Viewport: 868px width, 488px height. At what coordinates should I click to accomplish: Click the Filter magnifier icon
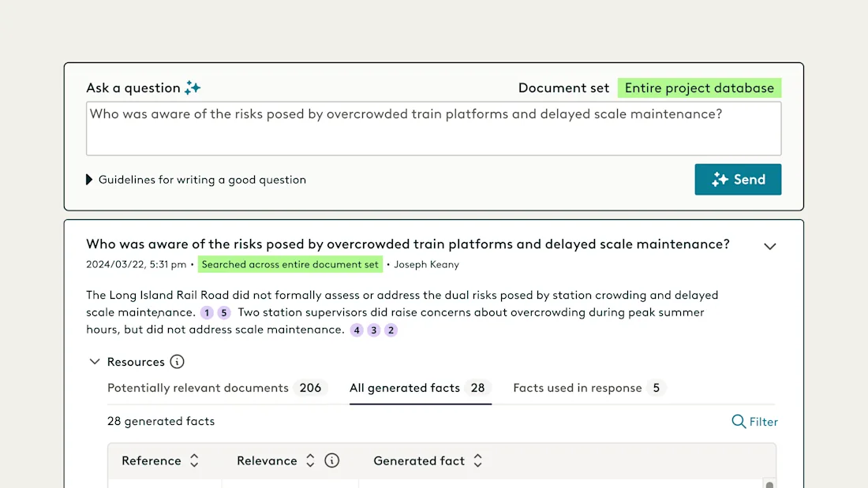point(739,422)
